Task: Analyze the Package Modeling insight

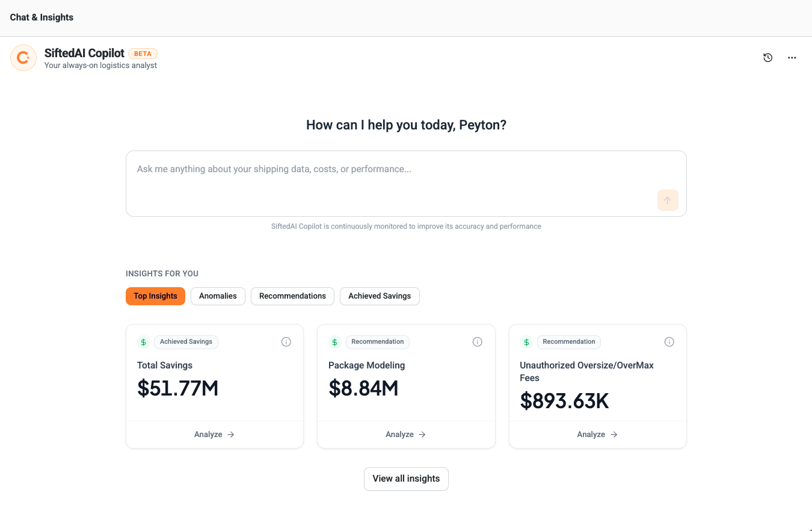Action: pos(406,435)
